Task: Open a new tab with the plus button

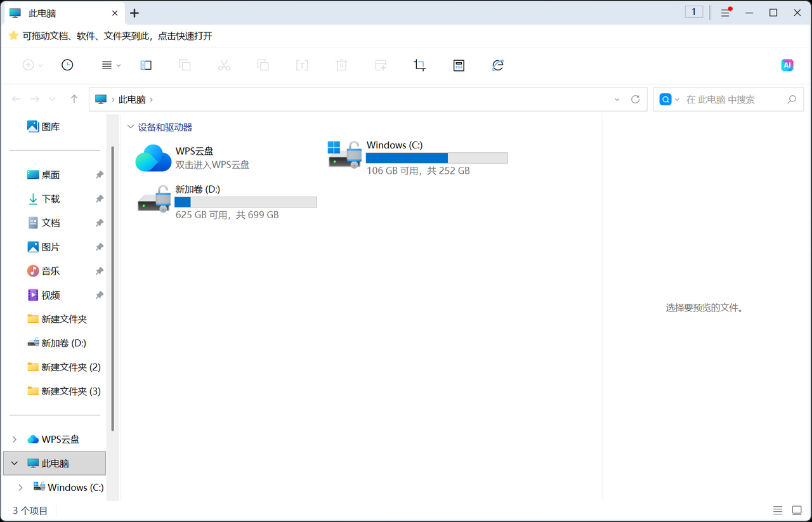Action: pyautogui.click(x=134, y=13)
